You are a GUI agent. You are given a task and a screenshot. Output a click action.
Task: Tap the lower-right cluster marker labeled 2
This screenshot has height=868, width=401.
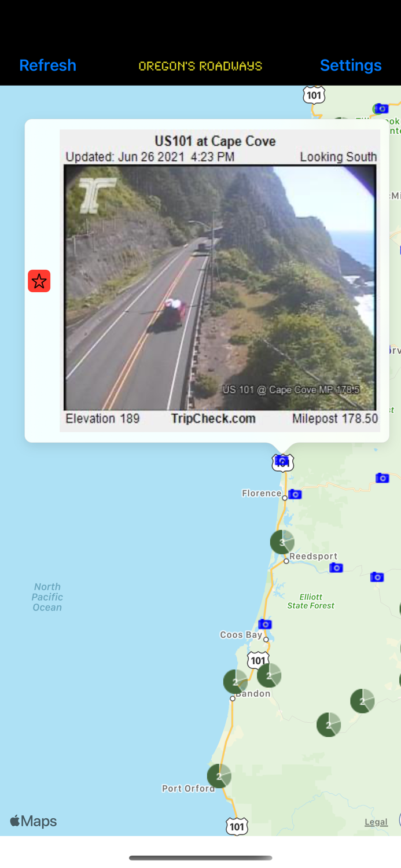tap(329, 724)
